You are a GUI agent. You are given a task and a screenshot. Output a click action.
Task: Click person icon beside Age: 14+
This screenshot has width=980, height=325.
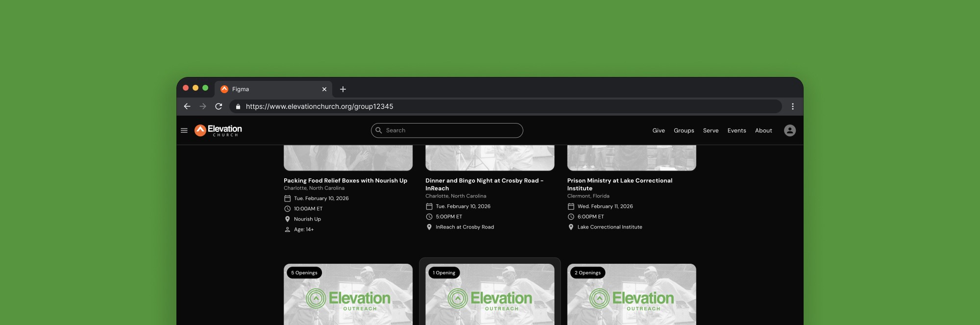tap(288, 229)
